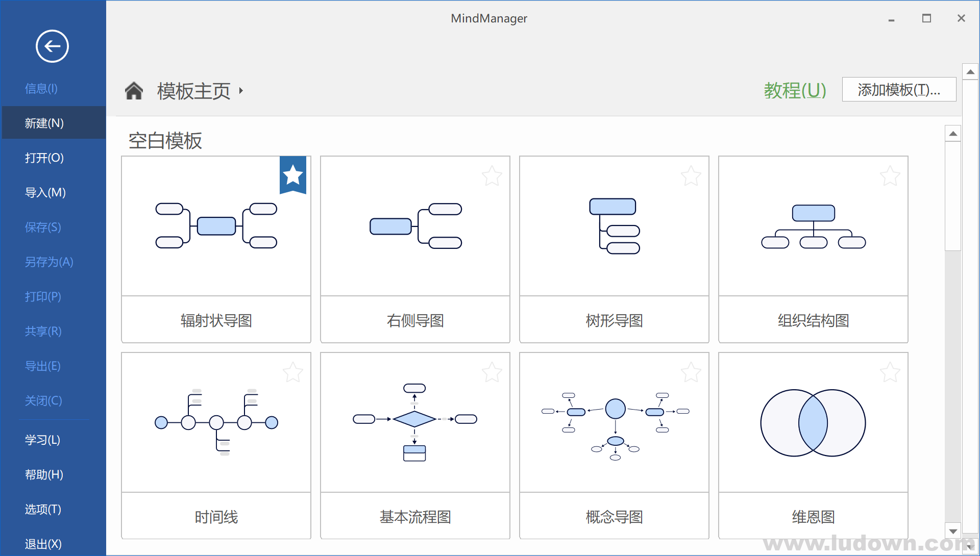Expand the arrow next to 模板主页
Image resolution: width=980 pixels, height=556 pixels.
241,91
